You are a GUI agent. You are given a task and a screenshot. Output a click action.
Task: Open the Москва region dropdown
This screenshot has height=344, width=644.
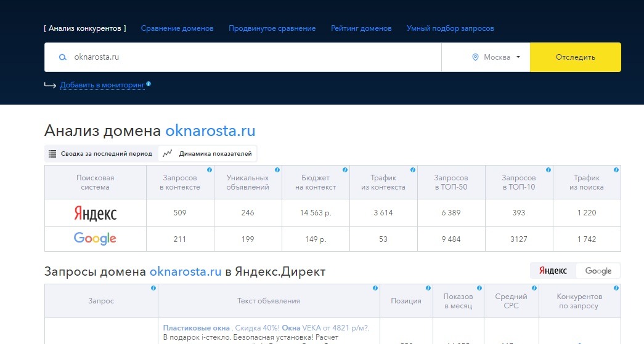[496, 57]
